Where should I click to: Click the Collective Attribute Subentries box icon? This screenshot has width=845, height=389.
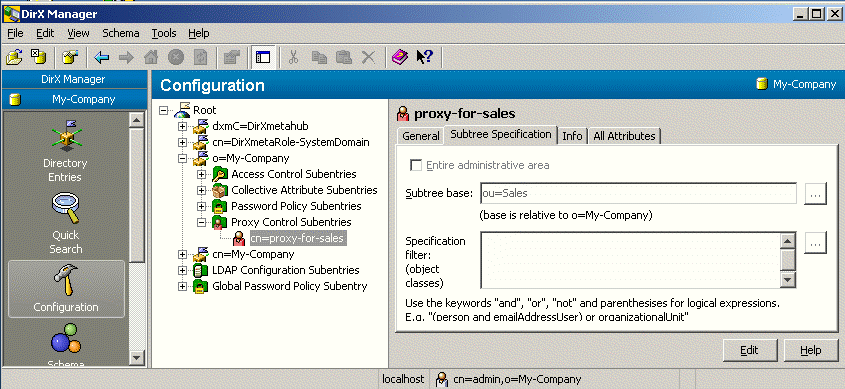[219, 190]
